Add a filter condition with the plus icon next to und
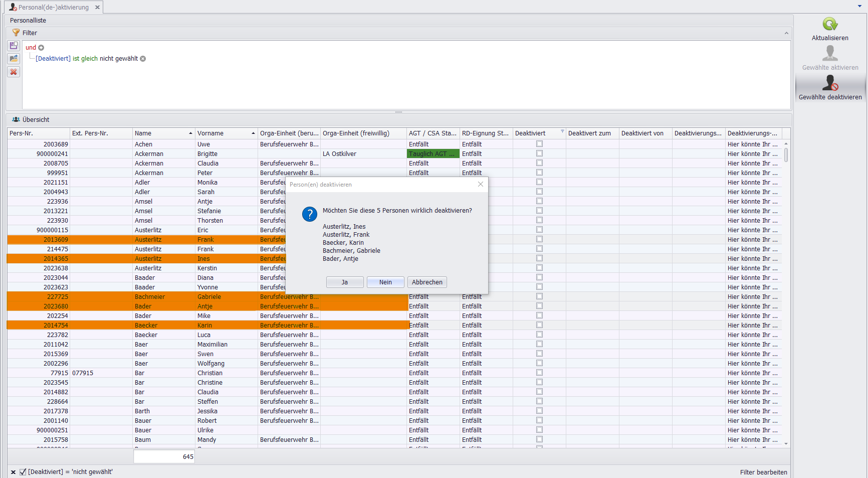The height and width of the screenshot is (478, 868). coord(41,48)
